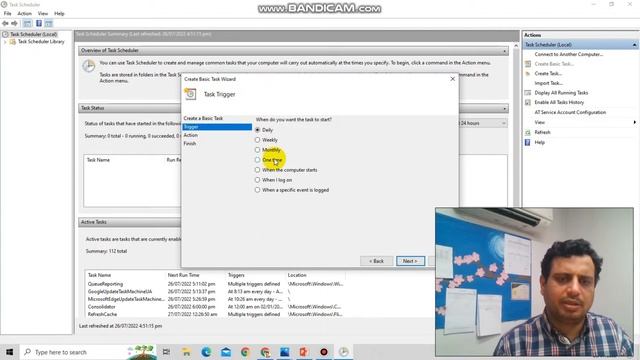Open the Action menu

click(x=24, y=13)
